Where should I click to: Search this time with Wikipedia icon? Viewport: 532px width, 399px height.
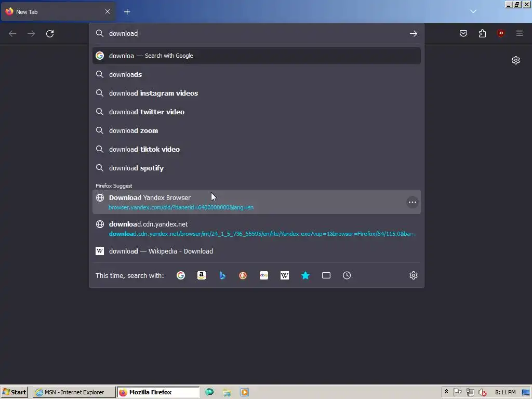coord(285,275)
